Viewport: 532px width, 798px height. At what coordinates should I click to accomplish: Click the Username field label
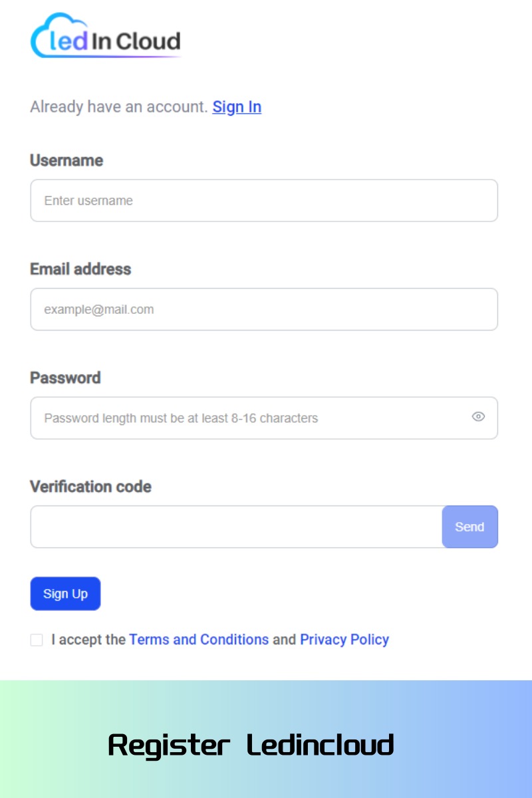[66, 160]
